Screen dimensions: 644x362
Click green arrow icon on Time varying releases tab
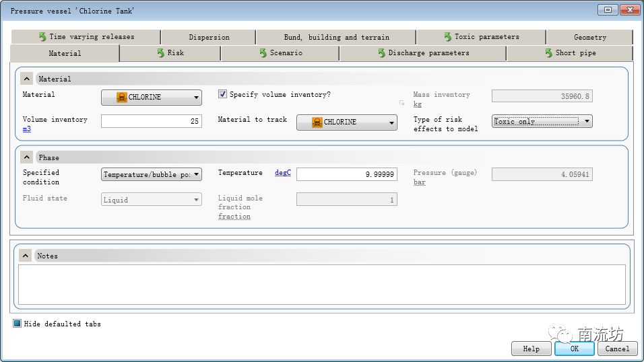(x=42, y=37)
